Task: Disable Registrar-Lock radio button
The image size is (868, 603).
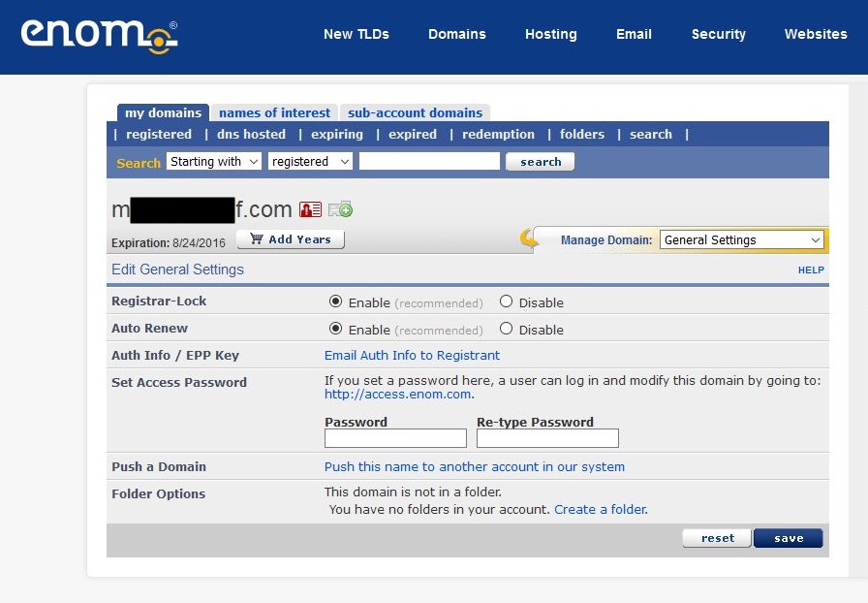Action: click(506, 301)
